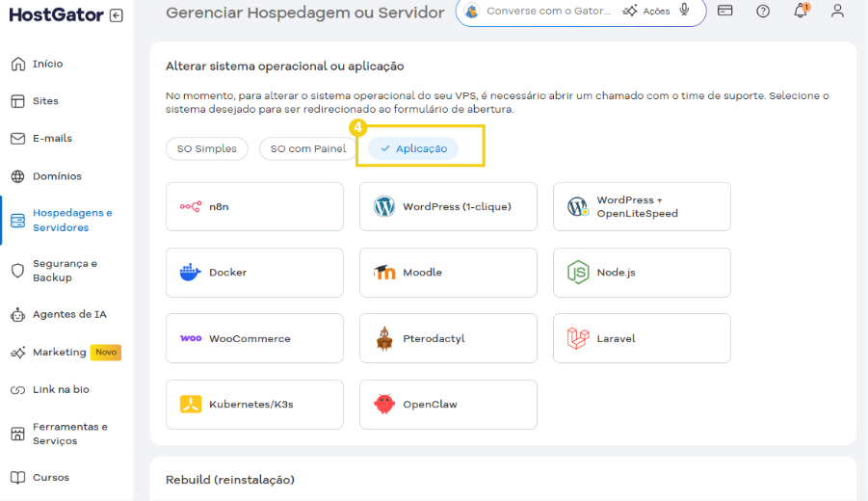Open Ferramentas e Serviços menu item
The width and height of the screenshot is (868, 501).
coord(70,434)
